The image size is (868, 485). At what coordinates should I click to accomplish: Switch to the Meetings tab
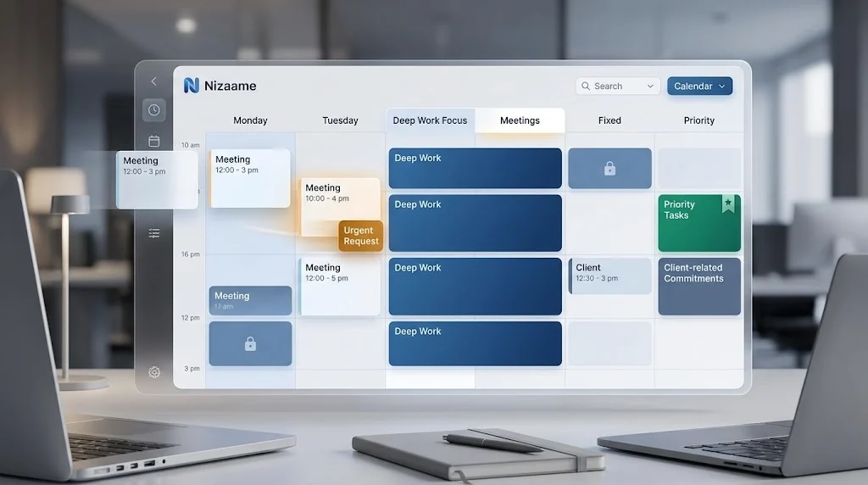[520, 120]
